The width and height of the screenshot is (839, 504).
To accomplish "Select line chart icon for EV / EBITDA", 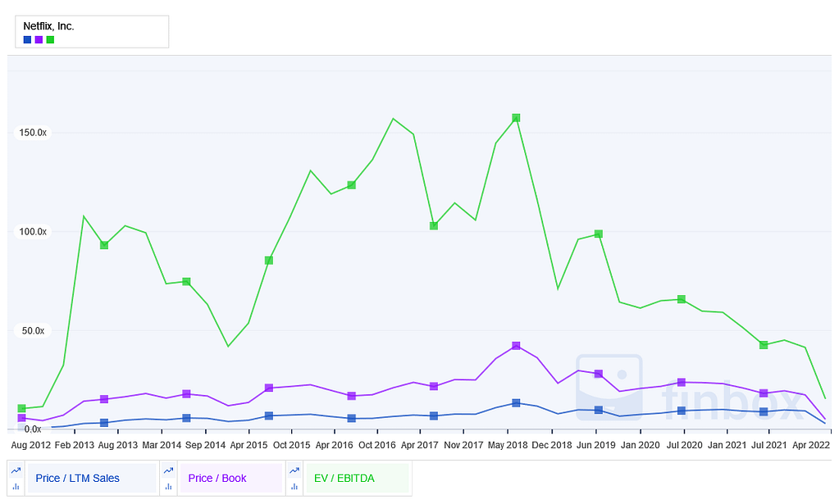I will pos(294,470).
